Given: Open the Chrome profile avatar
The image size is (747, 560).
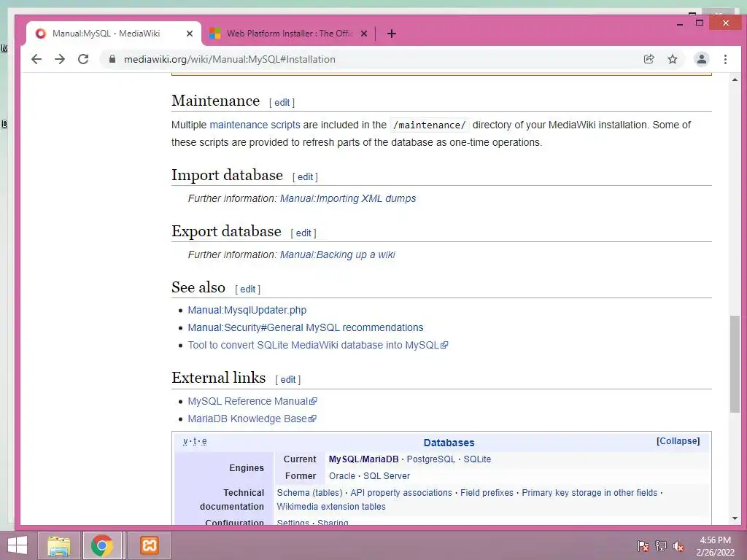Looking at the screenshot, I should 701,59.
